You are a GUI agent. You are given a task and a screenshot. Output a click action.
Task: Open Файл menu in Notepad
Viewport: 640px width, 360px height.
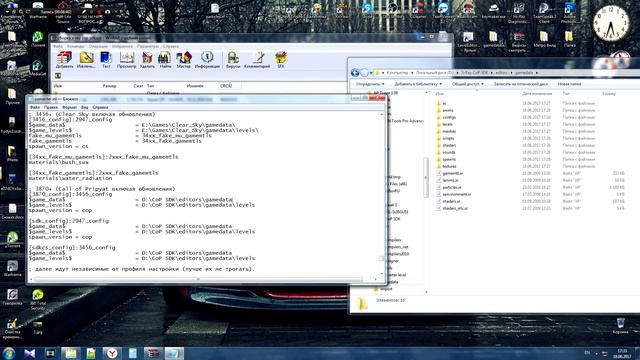click(x=35, y=107)
